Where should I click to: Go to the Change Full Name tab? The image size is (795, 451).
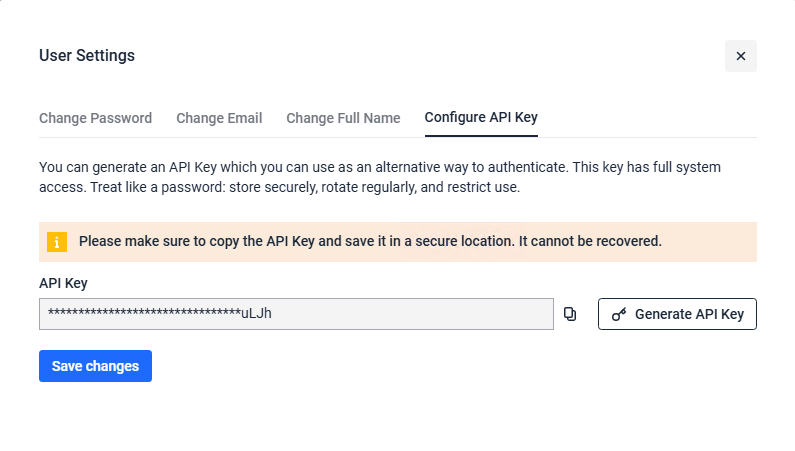pos(343,118)
